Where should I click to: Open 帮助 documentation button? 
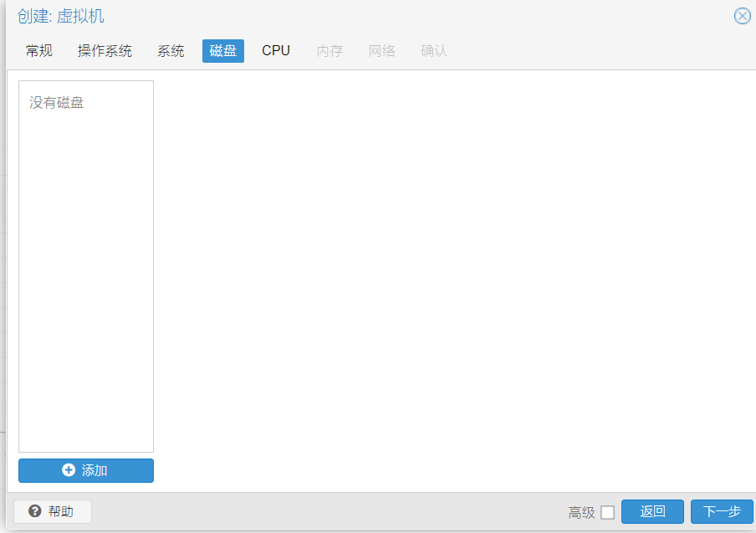53,511
